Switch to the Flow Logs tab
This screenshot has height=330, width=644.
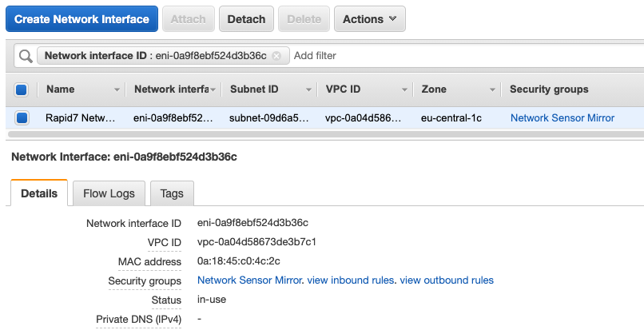pos(109,193)
